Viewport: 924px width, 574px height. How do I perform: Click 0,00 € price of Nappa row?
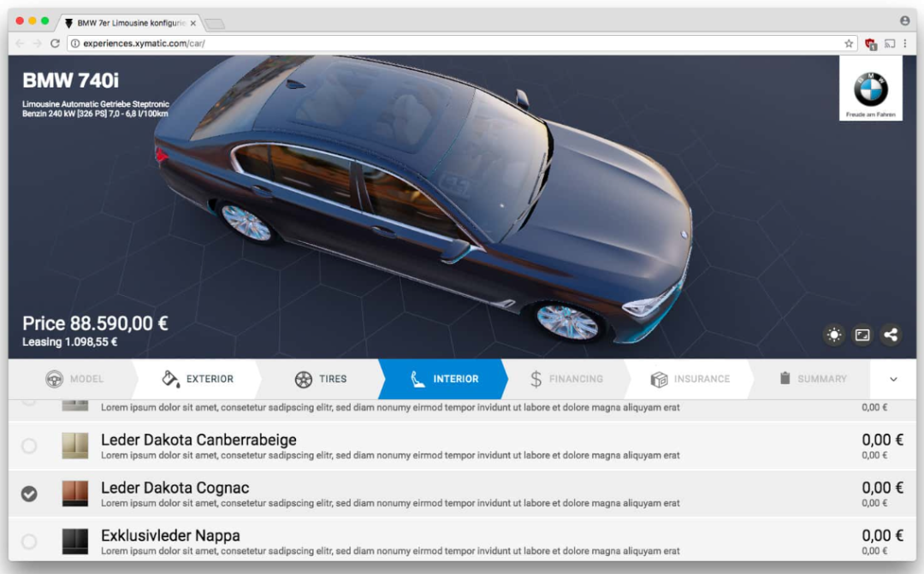(882, 536)
